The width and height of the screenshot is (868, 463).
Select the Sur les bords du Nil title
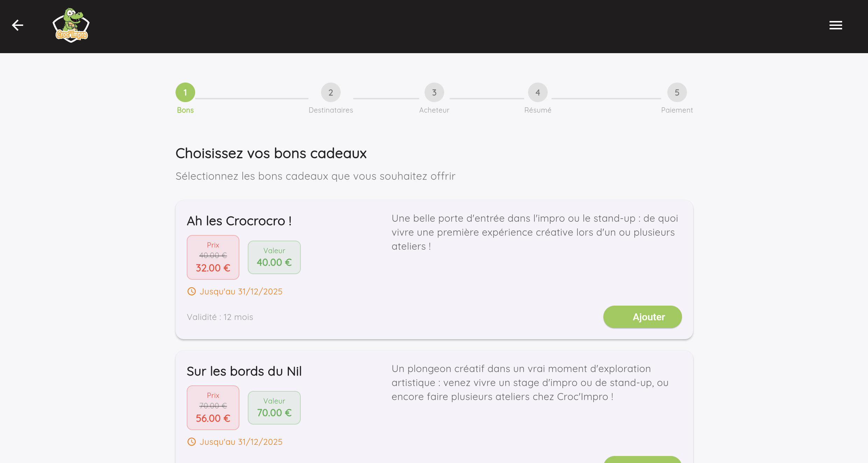point(244,371)
